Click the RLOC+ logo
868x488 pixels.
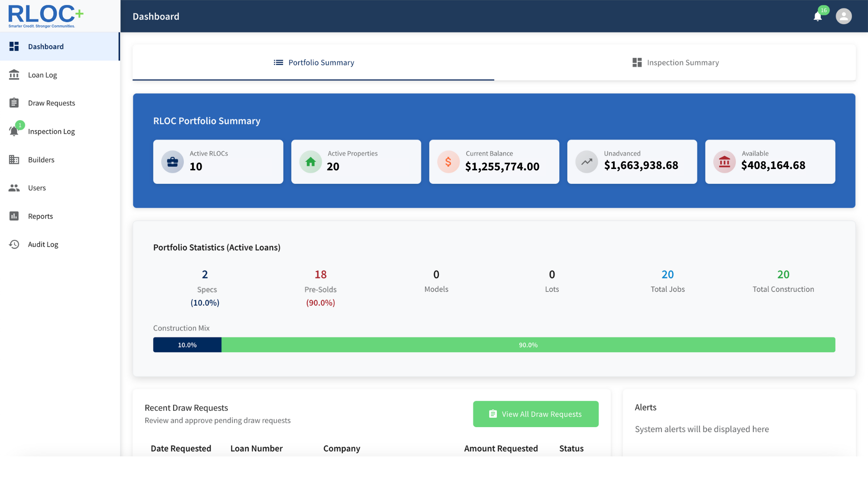45,16
